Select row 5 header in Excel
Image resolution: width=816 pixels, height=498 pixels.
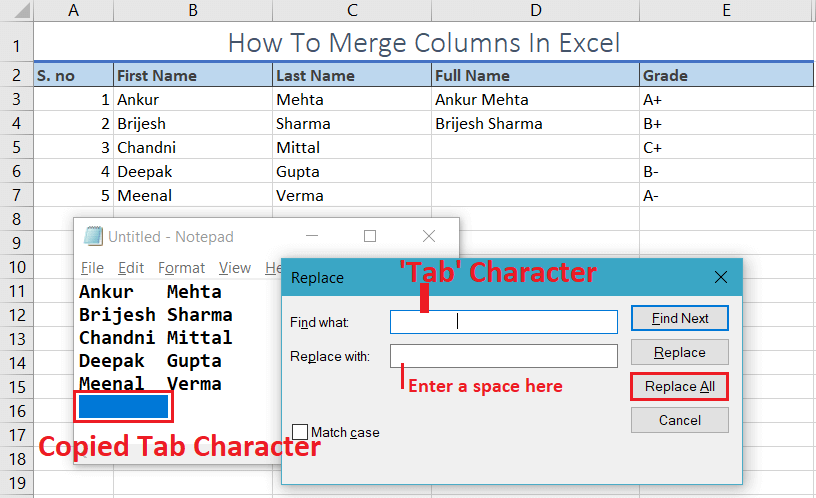tap(16, 148)
